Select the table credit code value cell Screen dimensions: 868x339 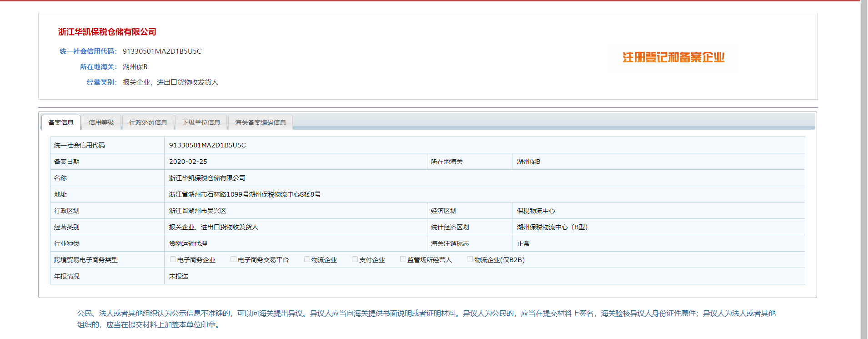pos(484,145)
